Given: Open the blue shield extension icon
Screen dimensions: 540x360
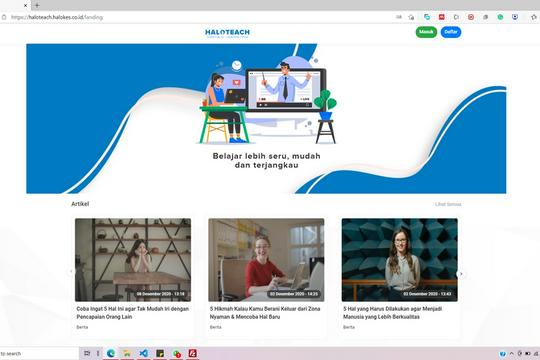Looking at the screenshot, I should (515, 17).
